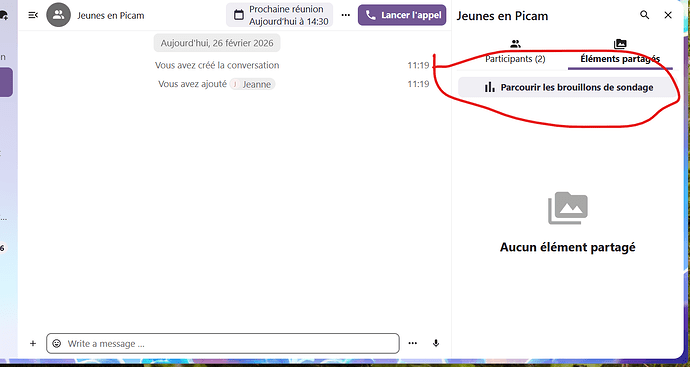The height and width of the screenshot is (367, 690).
Task: Open the Prochaine réunion calendar button
Action: pos(279,15)
